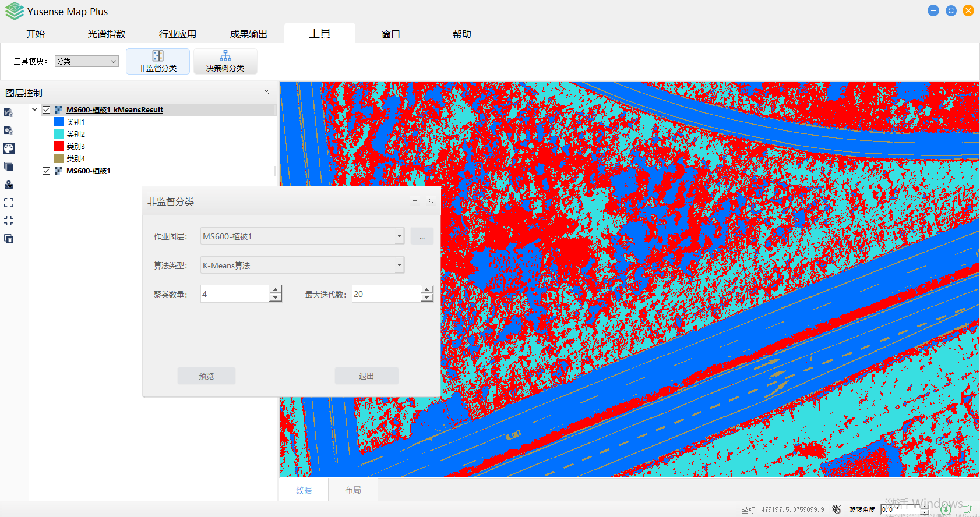The width and height of the screenshot is (980, 517).
Task: Open the 工具模块 dropdown showing 分类
Action: (x=87, y=61)
